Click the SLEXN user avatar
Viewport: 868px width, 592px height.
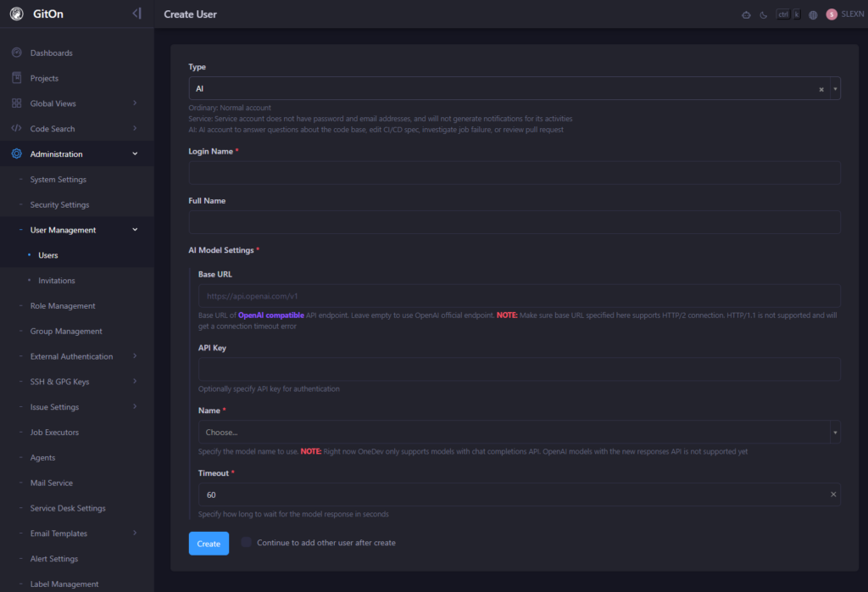[x=832, y=14]
